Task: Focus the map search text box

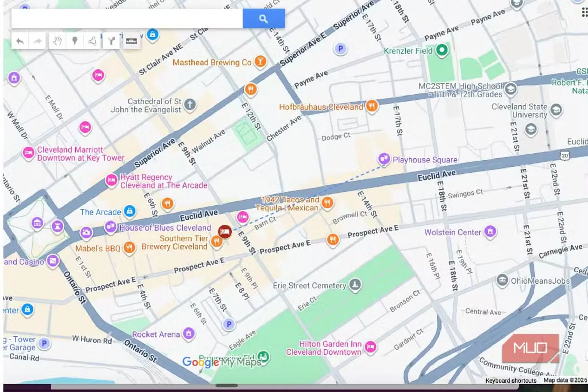Action: pos(127,19)
